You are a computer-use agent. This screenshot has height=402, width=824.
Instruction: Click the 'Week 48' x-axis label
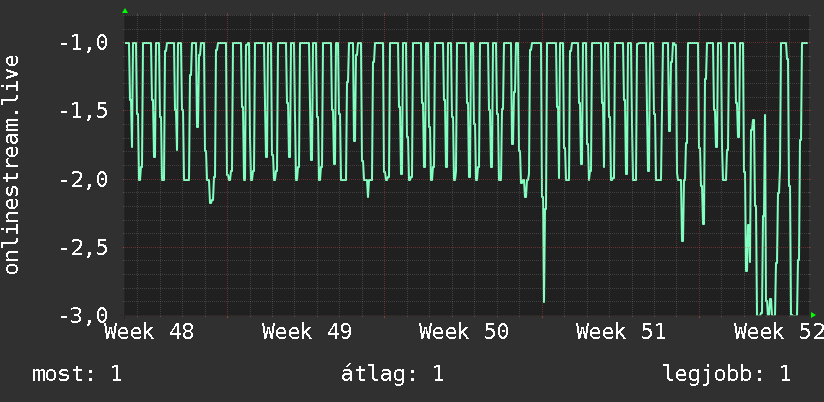pos(150,332)
